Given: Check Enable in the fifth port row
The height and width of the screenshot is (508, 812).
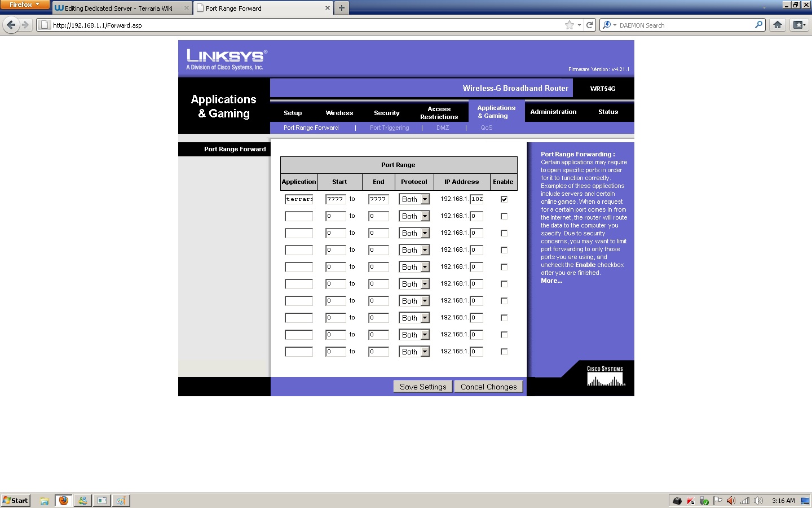Looking at the screenshot, I should [x=504, y=267].
